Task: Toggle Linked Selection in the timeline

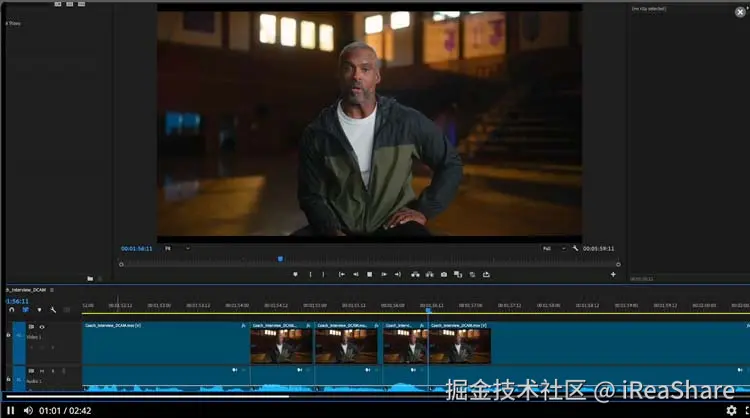Action: coord(25,310)
